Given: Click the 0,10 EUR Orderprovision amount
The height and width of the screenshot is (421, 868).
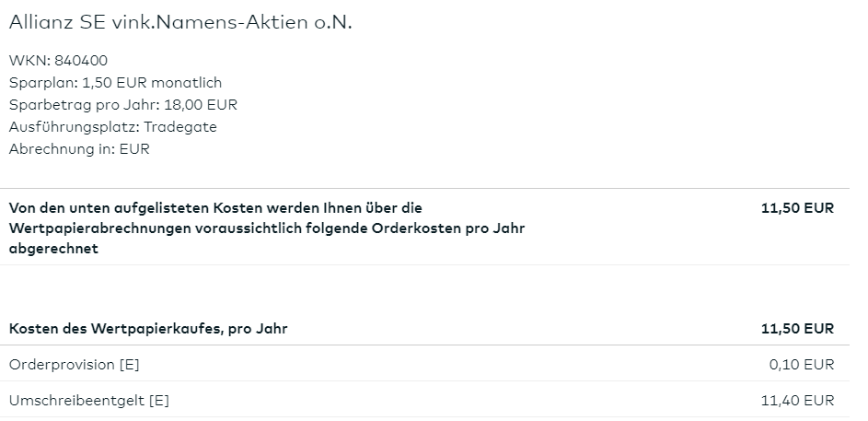Looking at the screenshot, I should [x=802, y=365].
